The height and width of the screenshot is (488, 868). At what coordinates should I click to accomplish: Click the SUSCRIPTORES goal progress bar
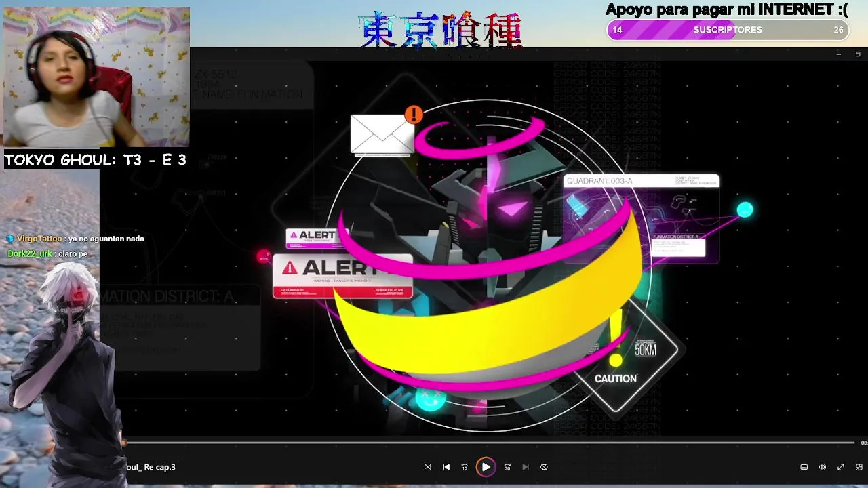(728, 30)
